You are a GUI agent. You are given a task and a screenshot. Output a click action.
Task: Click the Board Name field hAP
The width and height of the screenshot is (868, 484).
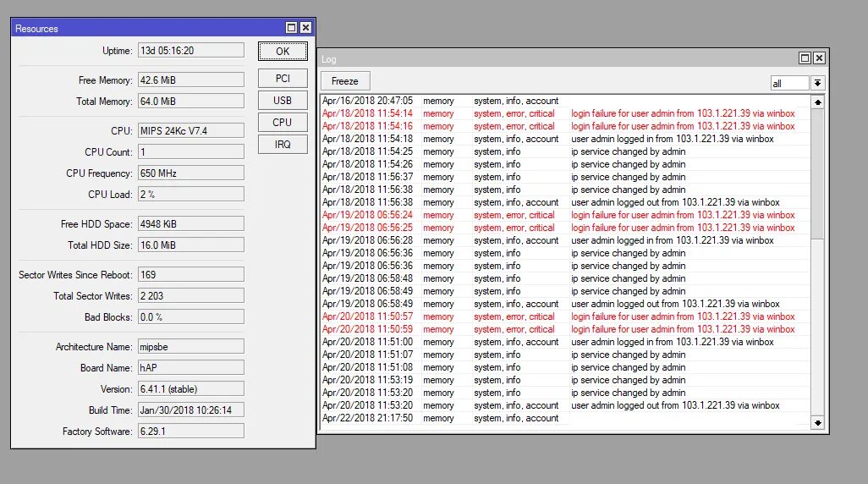click(x=191, y=368)
